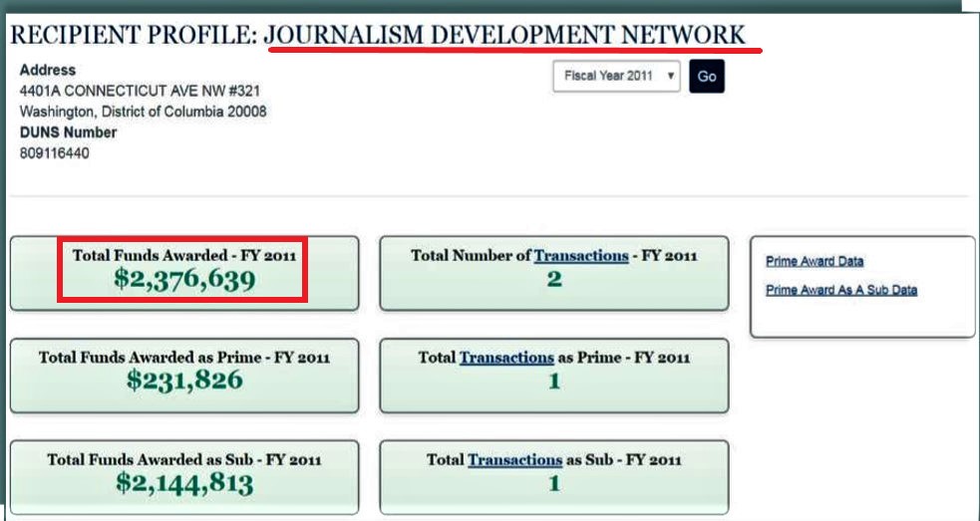Follow Transactions link in the as Sub box
This screenshot has height=521, width=980.
pyautogui.click(x=514, y=459)
